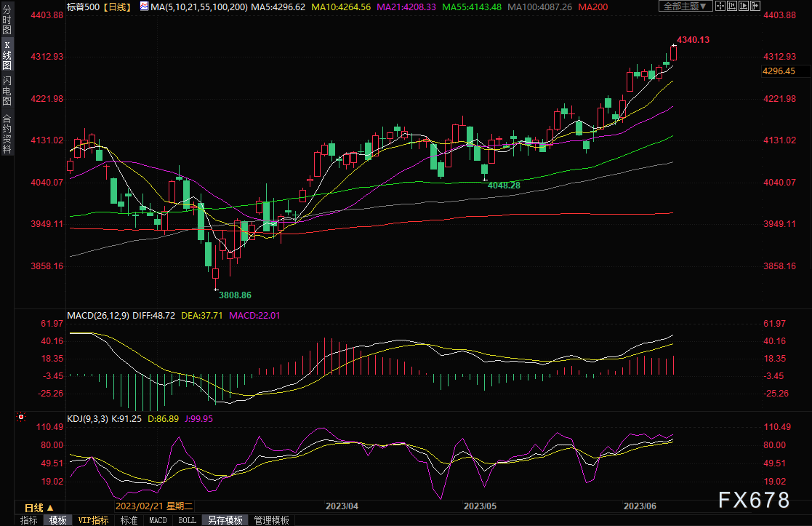812x526 pixels.
Task: Click the 4048.28 price annotation
Action: 504,186
